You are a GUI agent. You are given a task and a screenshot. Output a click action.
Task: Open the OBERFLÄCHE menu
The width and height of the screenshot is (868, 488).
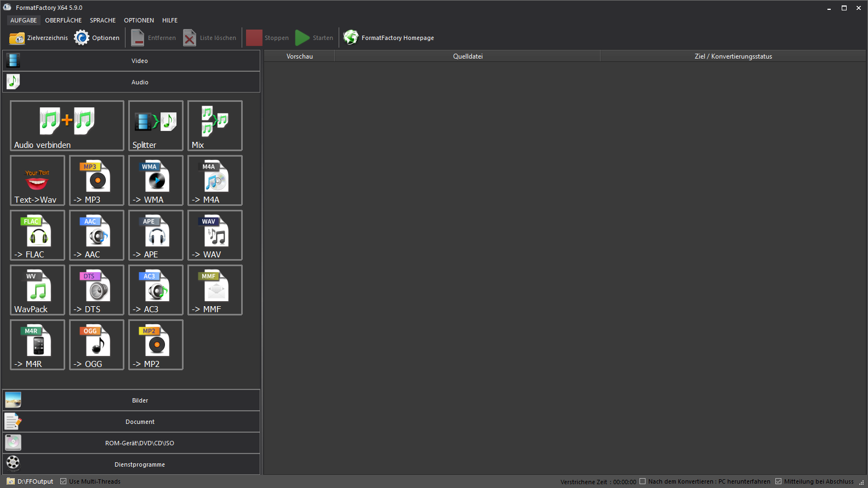tap(64, 20)
